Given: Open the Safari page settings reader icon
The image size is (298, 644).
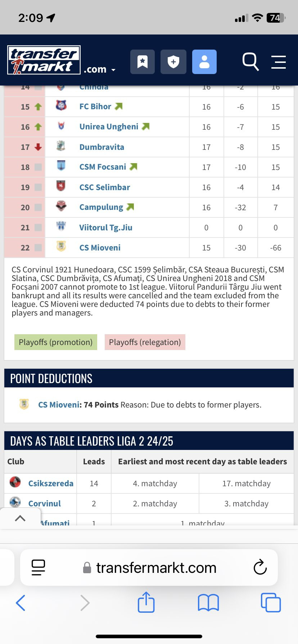Looking at the screenshot, I should click(x=38, y=567).
